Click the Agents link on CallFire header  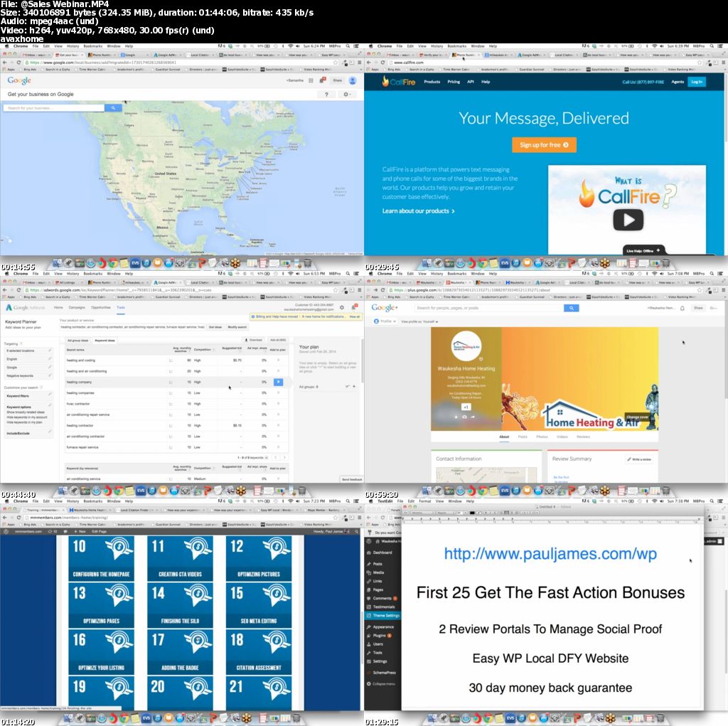[678, 82]
